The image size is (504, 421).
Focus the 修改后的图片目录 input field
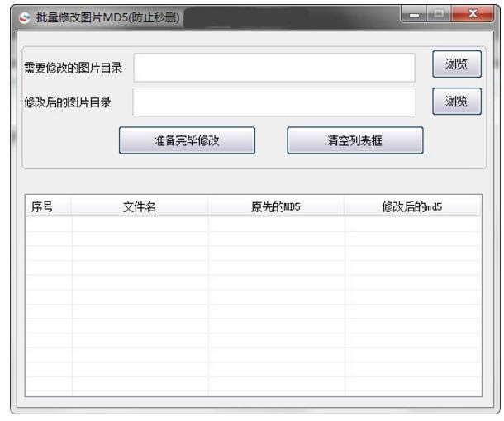[x=274, y=102]
